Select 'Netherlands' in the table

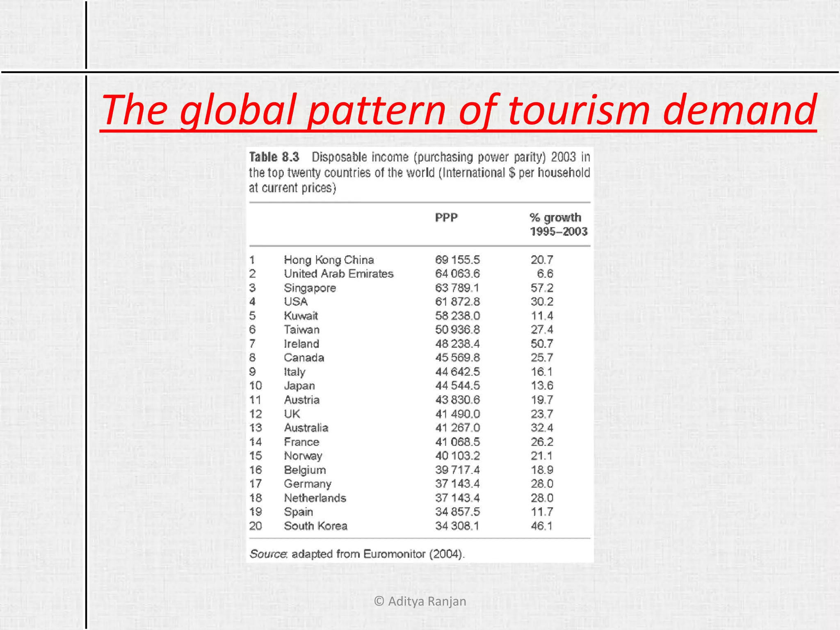[315, 498]
